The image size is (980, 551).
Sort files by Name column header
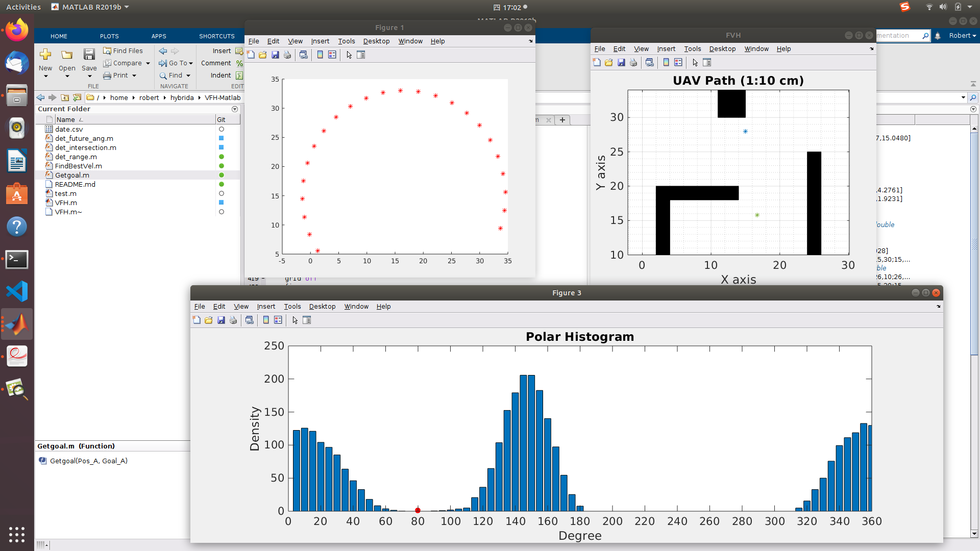[x=135, y=119]
